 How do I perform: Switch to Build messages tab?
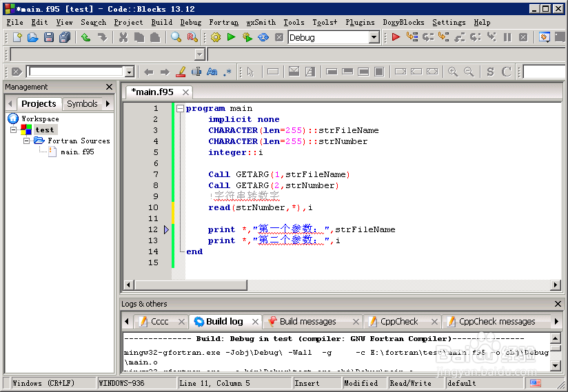point(308,322)
